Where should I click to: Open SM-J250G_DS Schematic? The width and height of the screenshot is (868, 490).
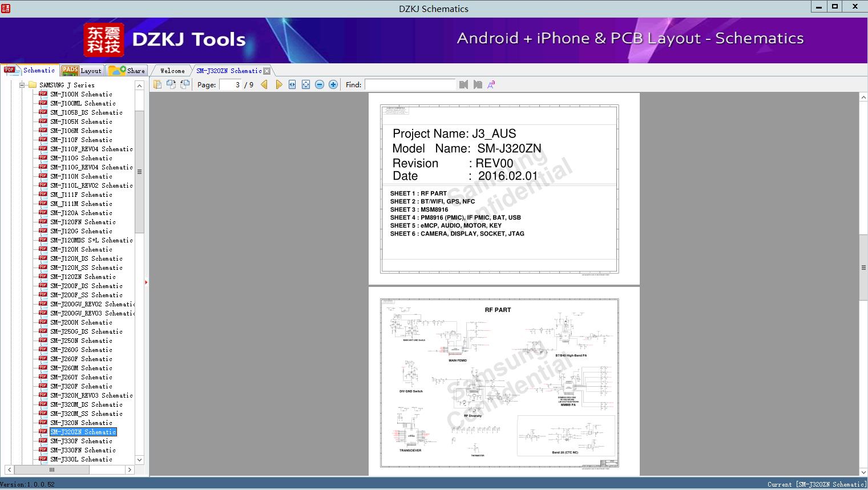tap(86, 331)
